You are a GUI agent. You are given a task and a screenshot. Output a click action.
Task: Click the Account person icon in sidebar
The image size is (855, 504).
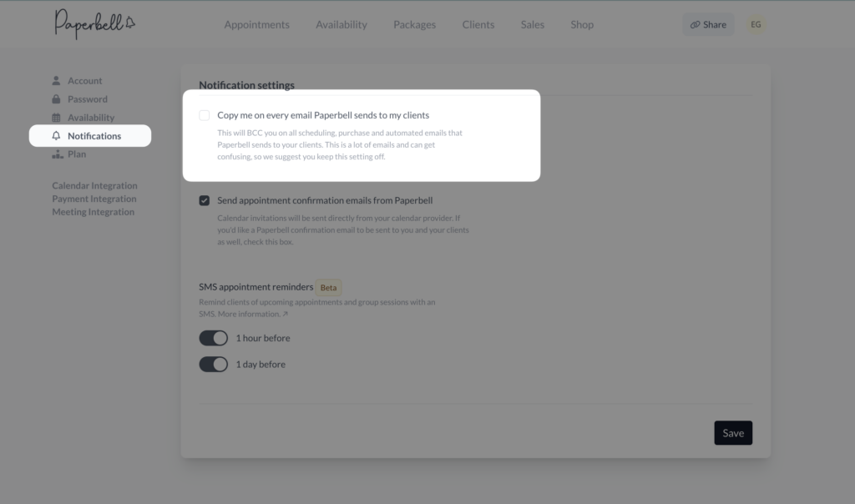57,81
